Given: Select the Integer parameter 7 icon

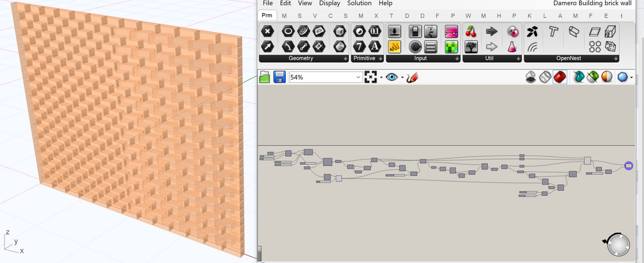Looking at the screenshot, I should 359,46.
